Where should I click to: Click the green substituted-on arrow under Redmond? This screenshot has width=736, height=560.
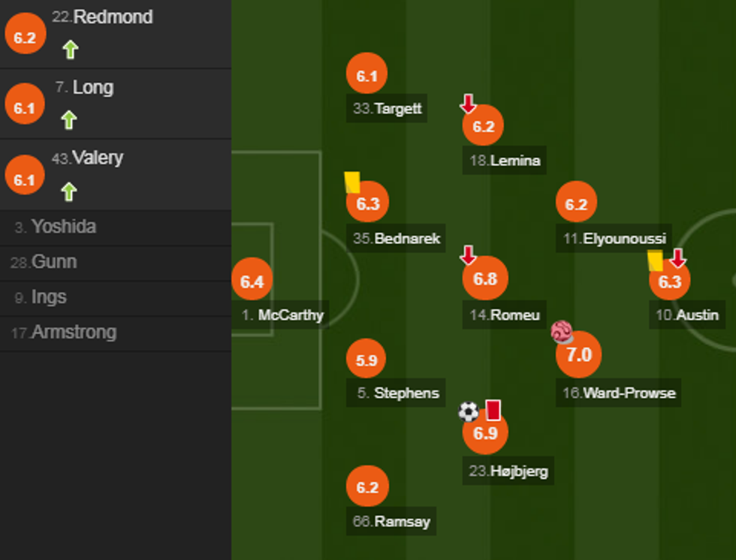point(70,50)
